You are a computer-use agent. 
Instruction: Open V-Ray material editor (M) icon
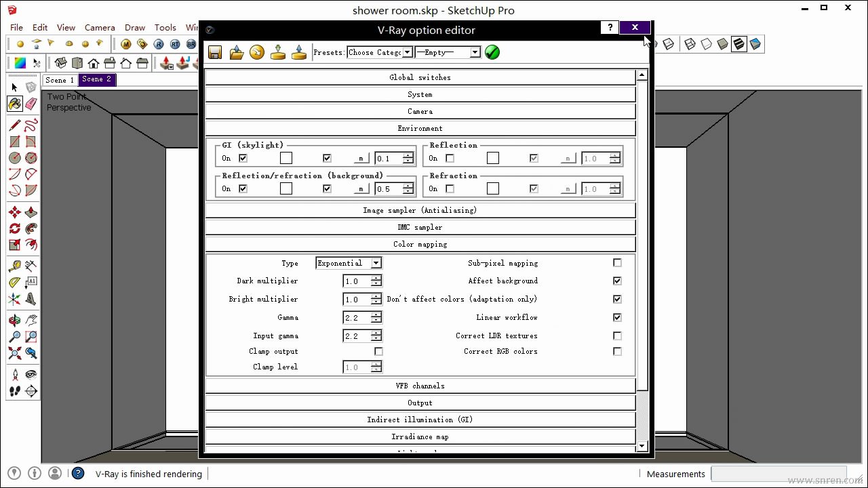point(126,44)
